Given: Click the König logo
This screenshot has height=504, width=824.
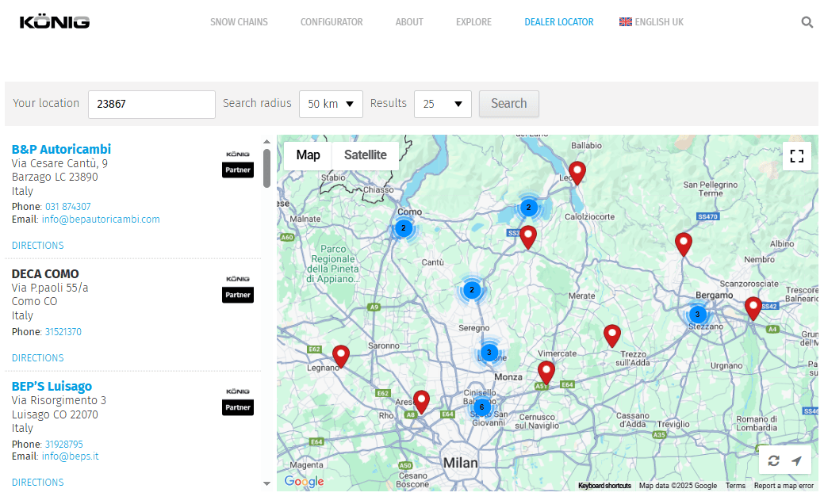Looking at the screenshot, I should point(55,22).
